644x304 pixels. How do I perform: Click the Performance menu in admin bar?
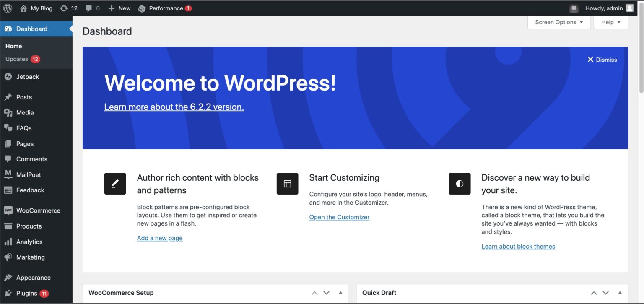click(164, 8)
